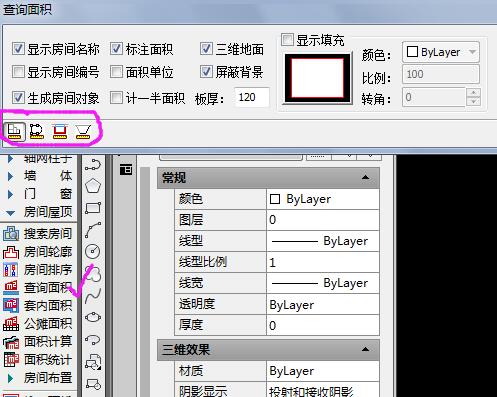
Task: Select the room area query mode icon
Action: click(14, 131)
